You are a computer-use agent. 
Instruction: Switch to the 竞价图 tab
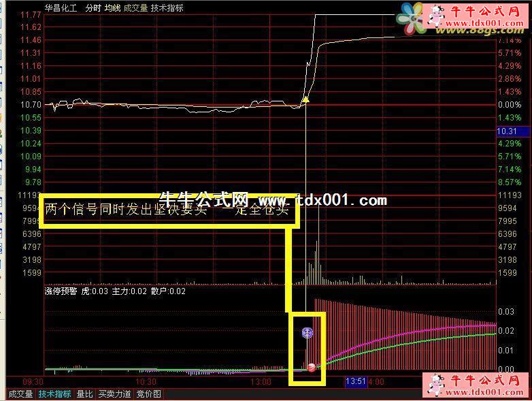click(148, 394)
